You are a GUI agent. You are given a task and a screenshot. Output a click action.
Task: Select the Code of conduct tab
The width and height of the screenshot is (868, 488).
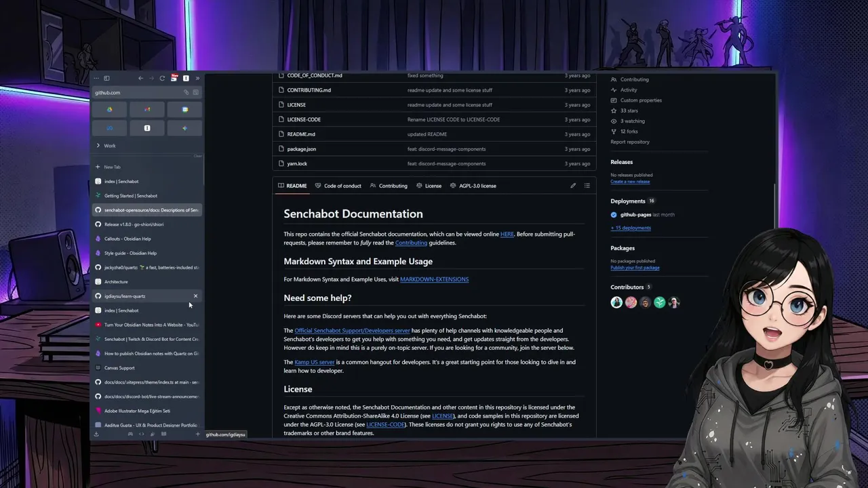[338, 186]
